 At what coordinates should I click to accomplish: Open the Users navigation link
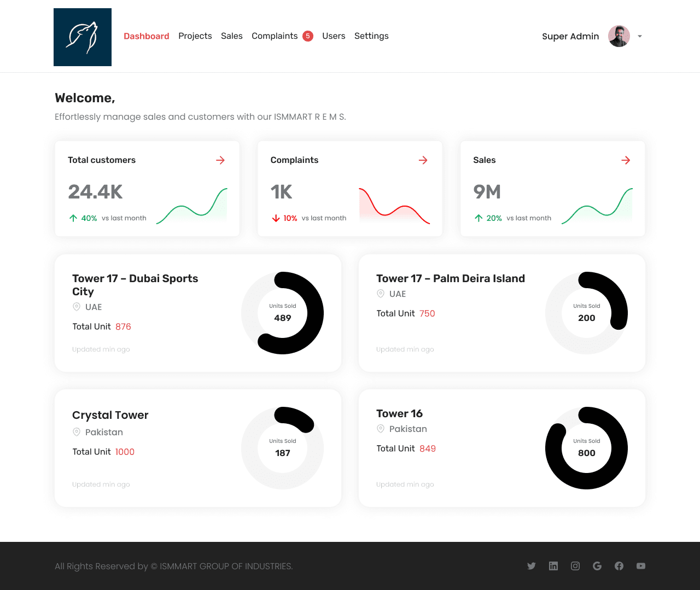(334, 36)
